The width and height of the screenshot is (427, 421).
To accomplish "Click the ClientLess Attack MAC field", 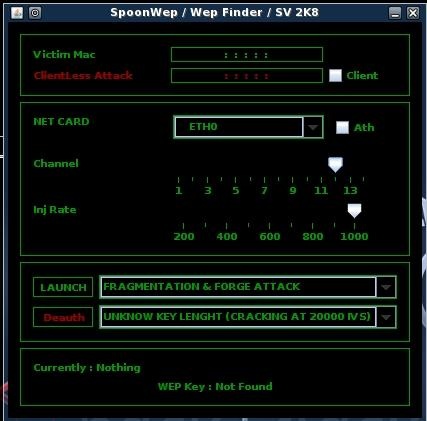I will pos(247,76).
